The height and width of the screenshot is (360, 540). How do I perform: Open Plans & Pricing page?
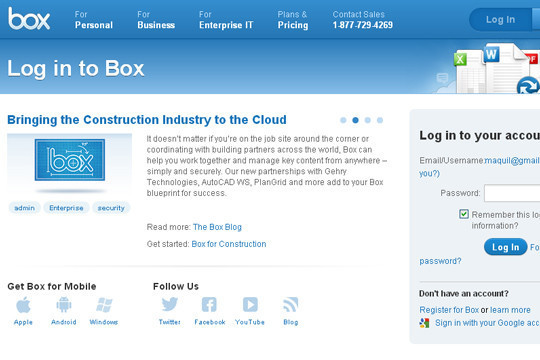pyautogui.click(x=293, y=20)
